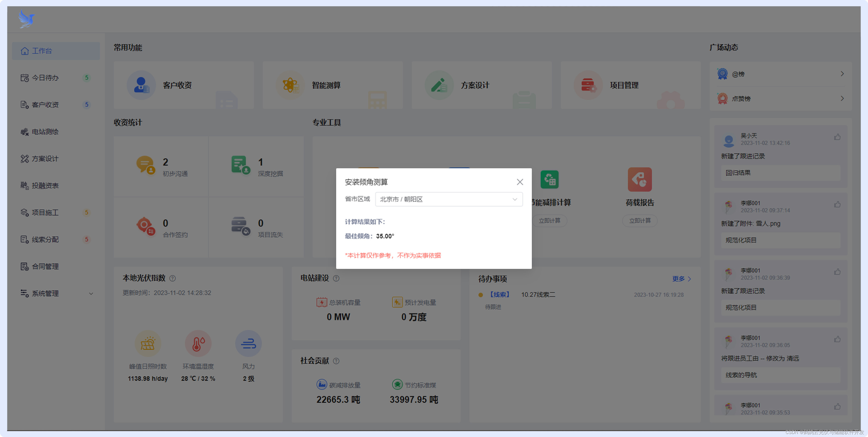Screen dimensions: 868x437
Task: Open the 回归结果 project tag
Action: pos(781,173)
